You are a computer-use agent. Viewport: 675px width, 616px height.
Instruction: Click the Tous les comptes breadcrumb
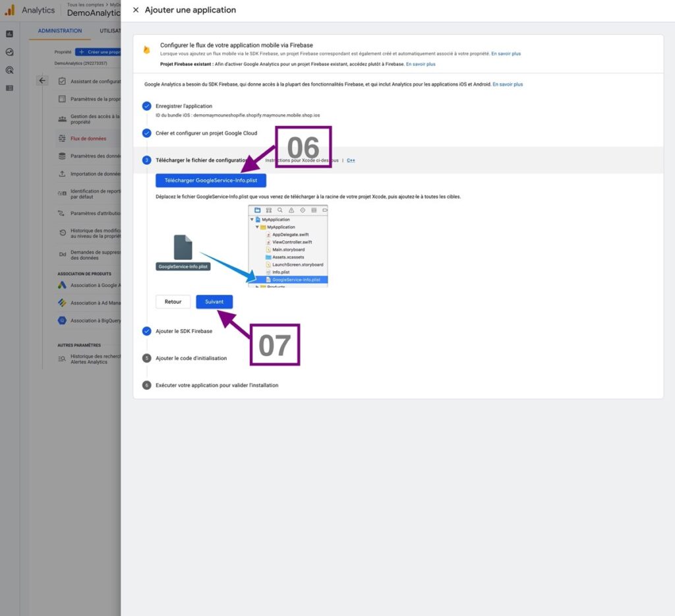pos(85,5)
